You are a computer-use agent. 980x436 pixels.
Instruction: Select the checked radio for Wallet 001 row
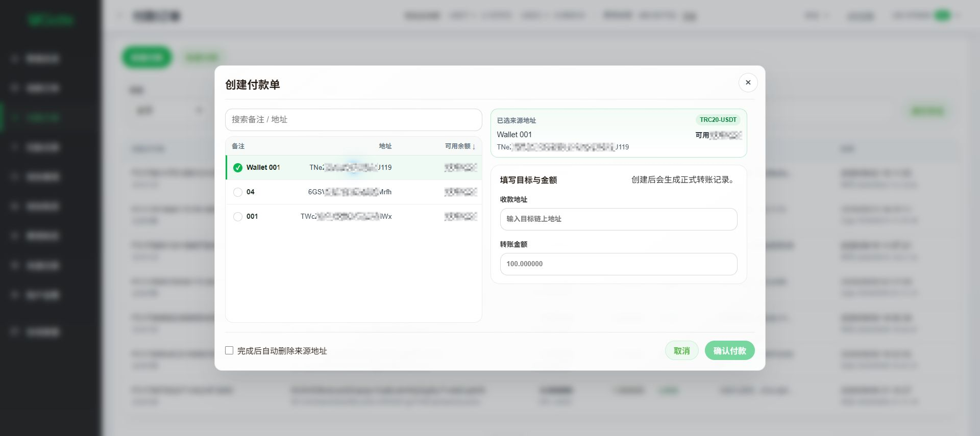point(238,168)
